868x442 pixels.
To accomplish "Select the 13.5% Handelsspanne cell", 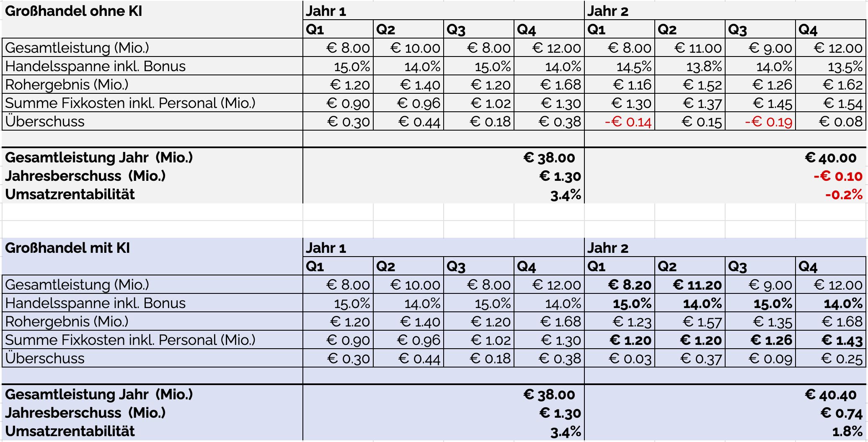I will [845, 67].
